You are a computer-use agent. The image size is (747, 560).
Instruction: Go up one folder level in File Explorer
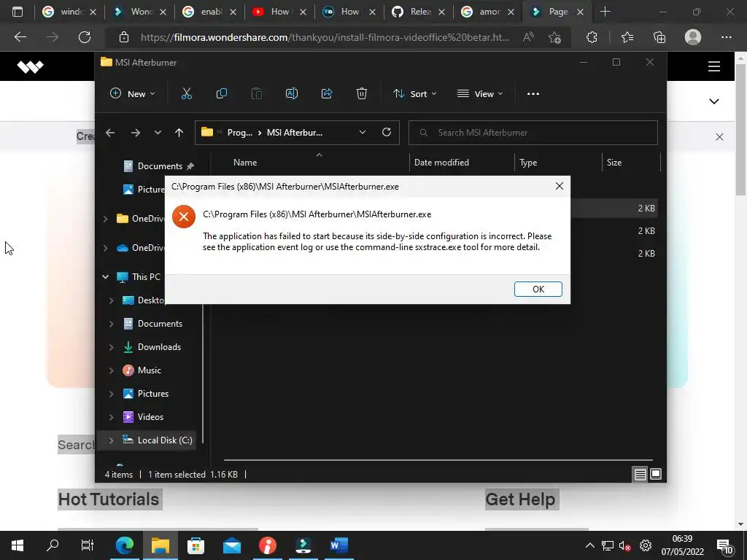(179, 133)
